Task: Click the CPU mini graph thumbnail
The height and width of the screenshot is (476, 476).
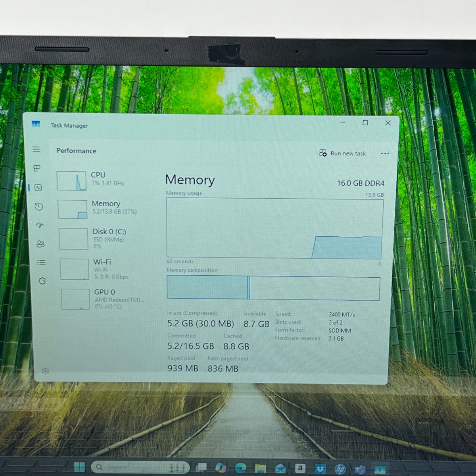Action: point(71,181)
